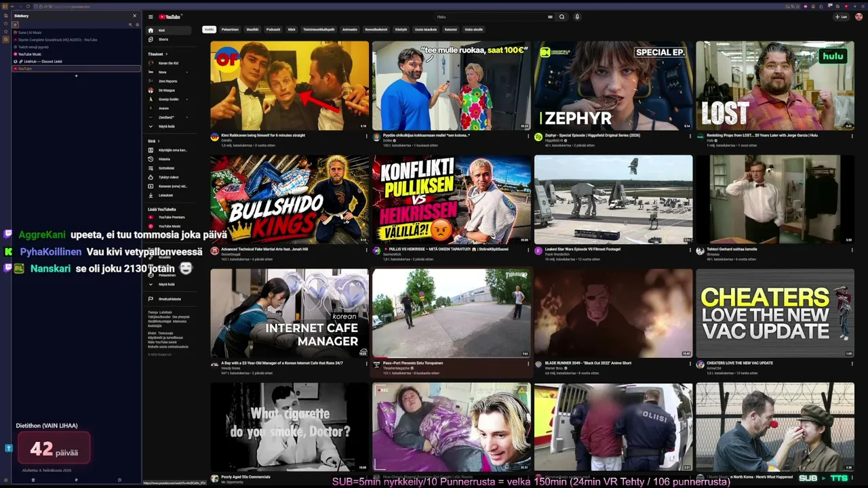The image size is (868, 488).
Task: Select the Katsotut filter chip
Action: (451, 30)
